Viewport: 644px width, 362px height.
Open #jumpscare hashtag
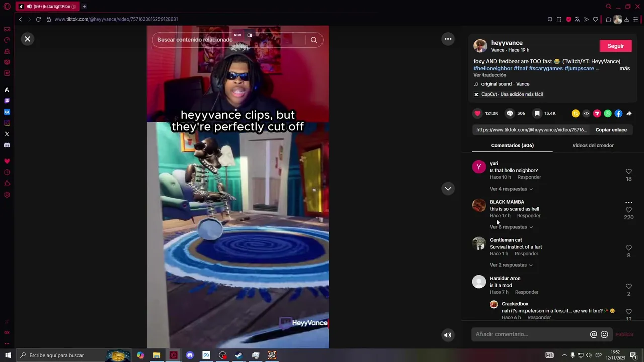(x=579, y=68)
